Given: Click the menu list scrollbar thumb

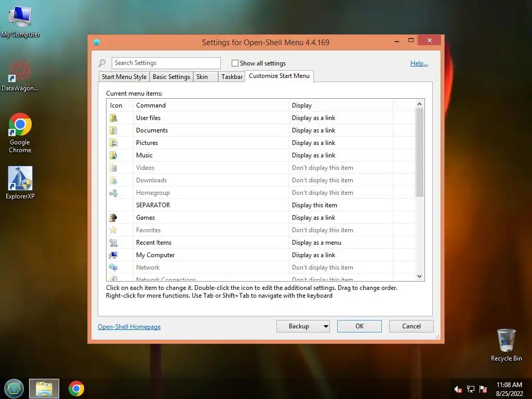Looking at the screenshot, I should click(420, 153).
